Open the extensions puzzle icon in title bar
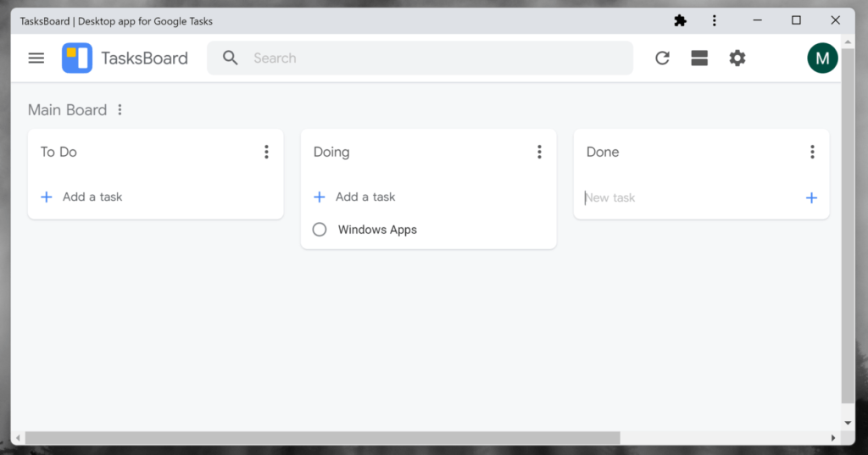This screenshot has width=868, height=455. point(680,21)
